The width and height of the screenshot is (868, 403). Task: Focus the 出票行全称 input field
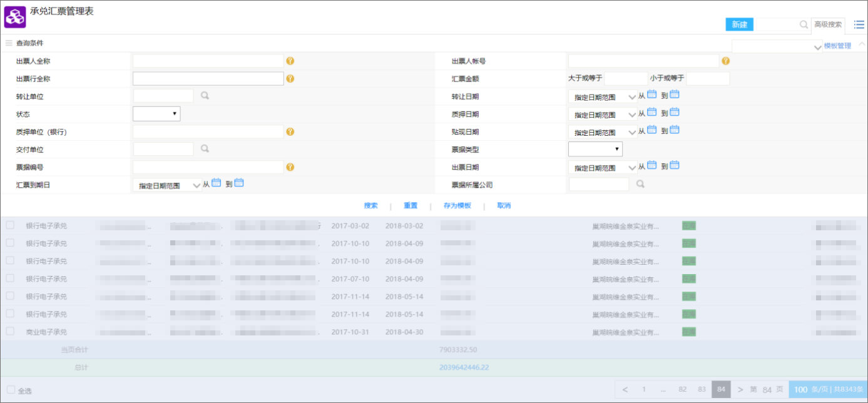click(x=208, y=78)
